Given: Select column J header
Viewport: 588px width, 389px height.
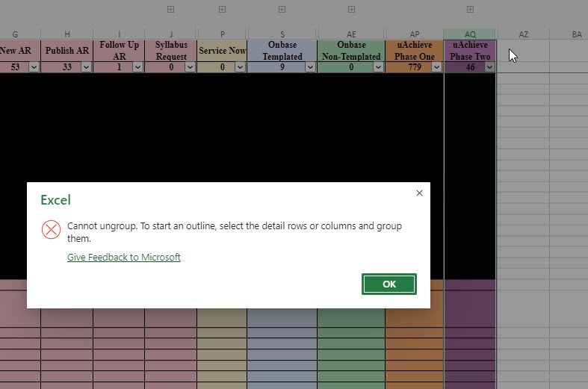Looking at the screenshot, I should tap(171, 34).
